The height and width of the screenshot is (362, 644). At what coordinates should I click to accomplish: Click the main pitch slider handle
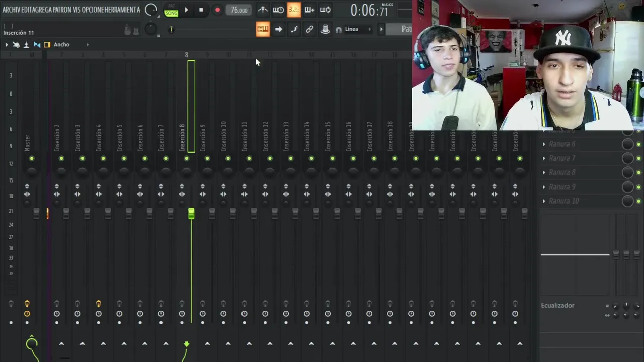171,30
